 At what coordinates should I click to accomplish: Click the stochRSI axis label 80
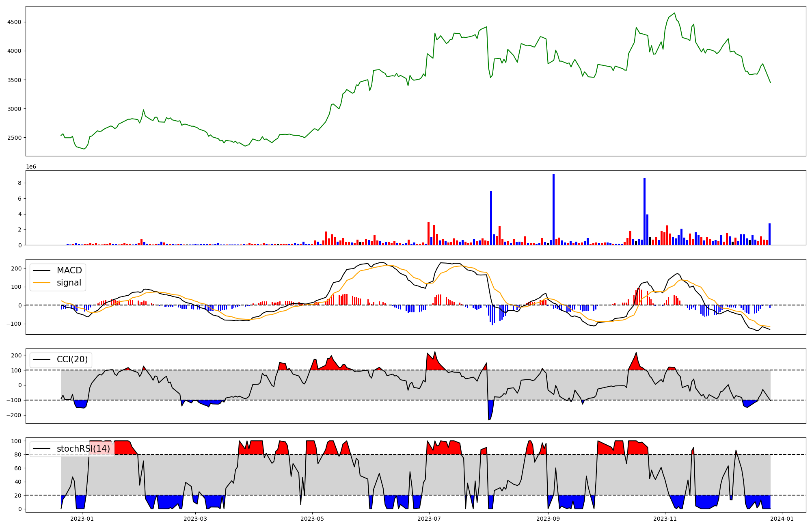point(17,455)
